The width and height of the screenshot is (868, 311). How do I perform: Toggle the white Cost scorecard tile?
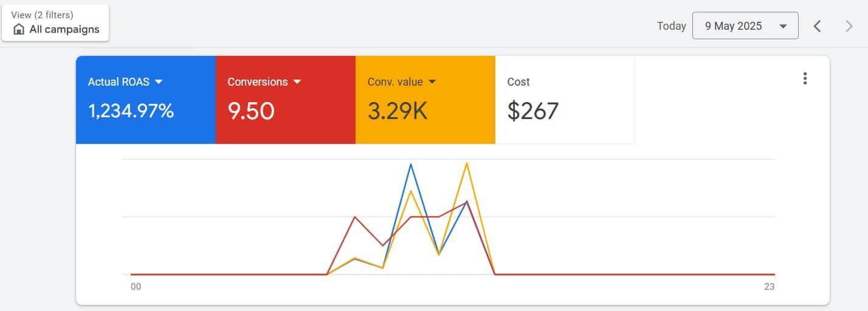[565, 100]
